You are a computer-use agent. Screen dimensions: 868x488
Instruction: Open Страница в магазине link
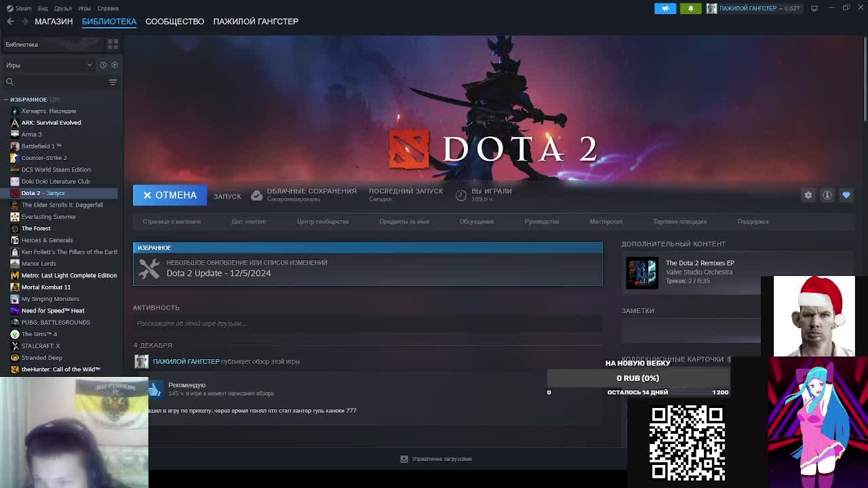pos(172,222)
